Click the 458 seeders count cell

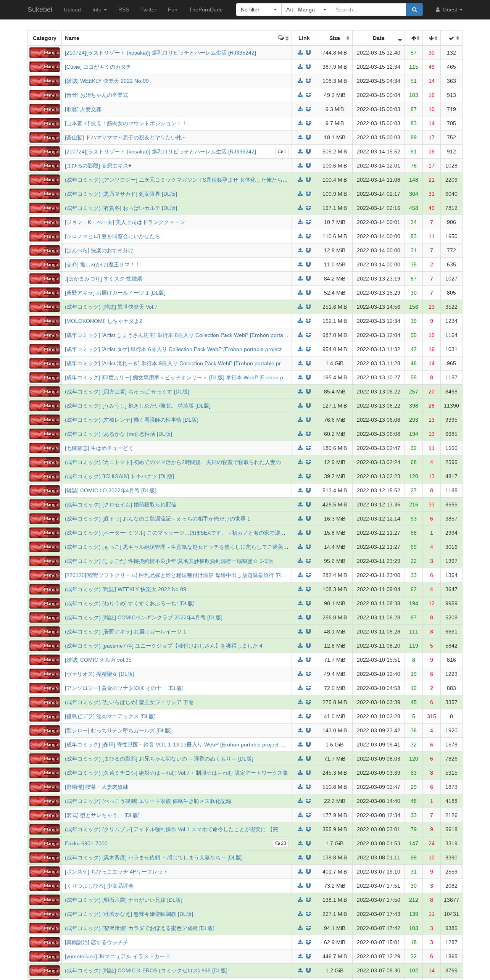(414, 208)
